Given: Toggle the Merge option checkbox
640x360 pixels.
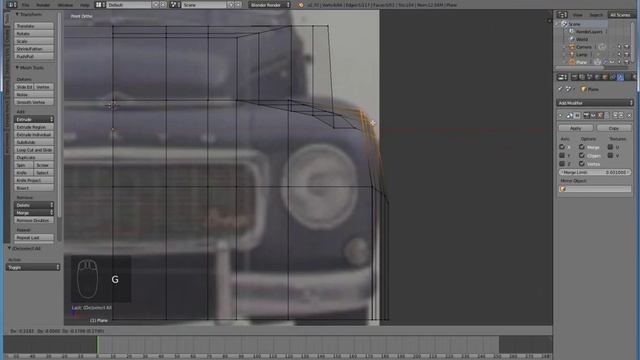Looking at the screenshot, I should [x=582, y=147].
